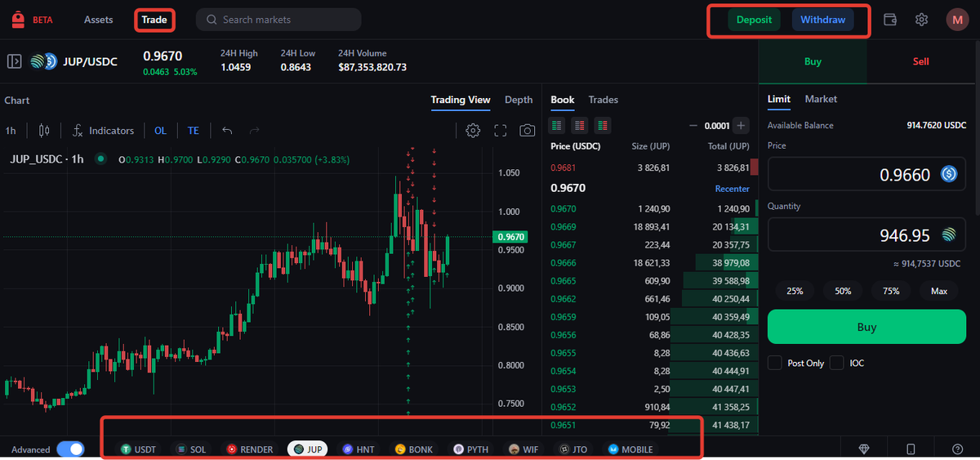Select the Market order type

pyautogui.click(x=821, y=99)
